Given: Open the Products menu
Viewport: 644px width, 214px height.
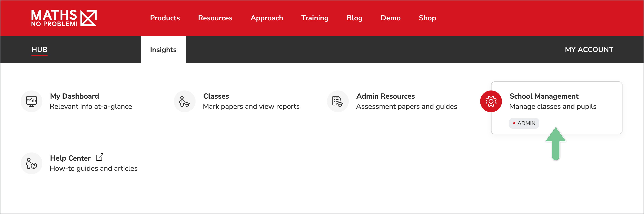Looking at the screenshot, I should 165,18.
